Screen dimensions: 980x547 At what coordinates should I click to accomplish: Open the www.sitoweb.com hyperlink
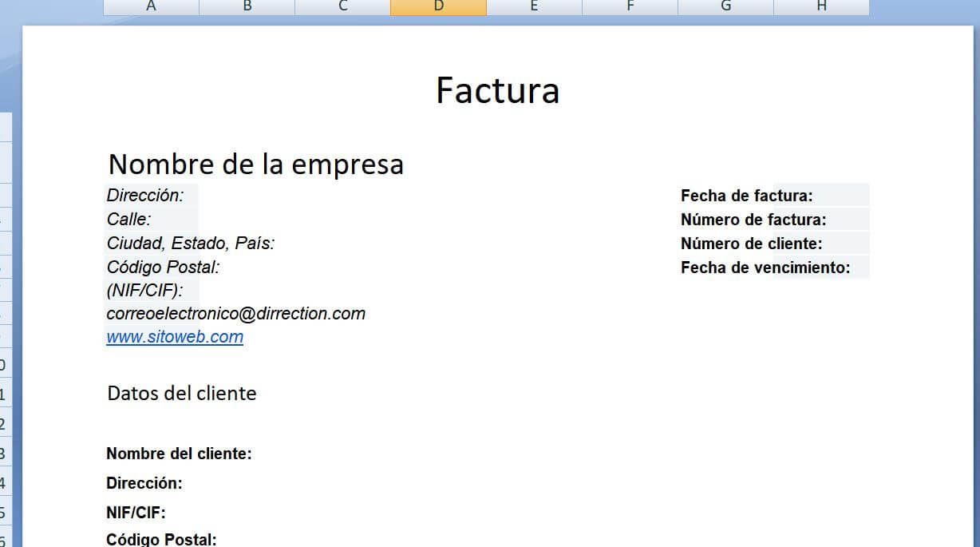pyautogui.click(x=174, y=336)
